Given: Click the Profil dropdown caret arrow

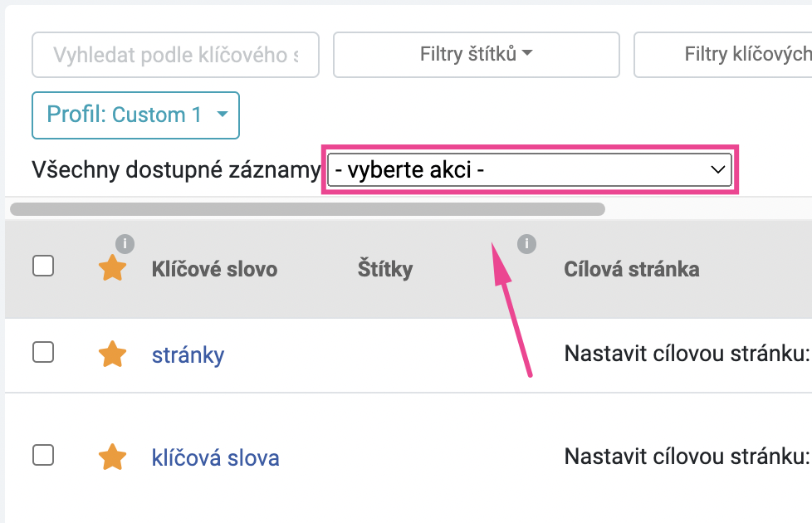Looking at the screenshot, I should [223, 115].
